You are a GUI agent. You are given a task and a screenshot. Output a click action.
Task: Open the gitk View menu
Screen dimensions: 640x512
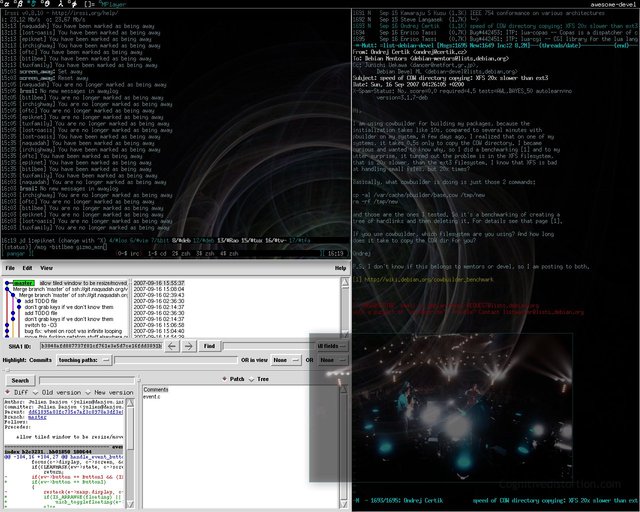(x=47, y=268)
